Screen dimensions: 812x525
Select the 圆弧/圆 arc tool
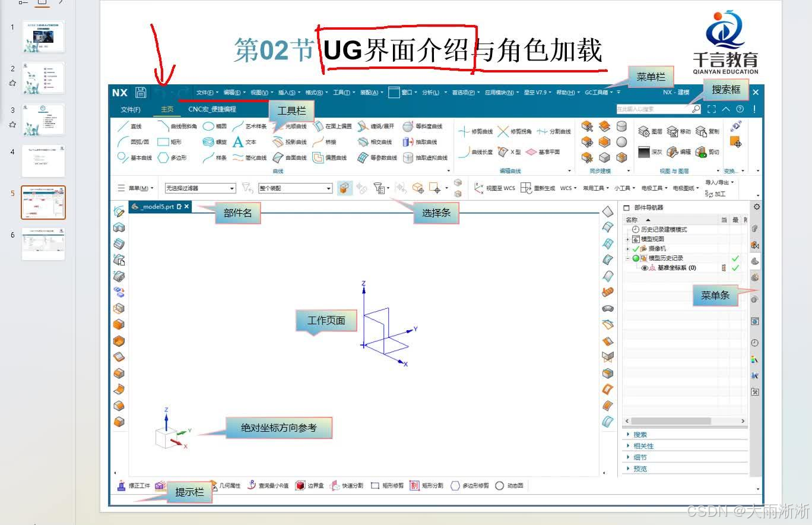coord(133,142)
